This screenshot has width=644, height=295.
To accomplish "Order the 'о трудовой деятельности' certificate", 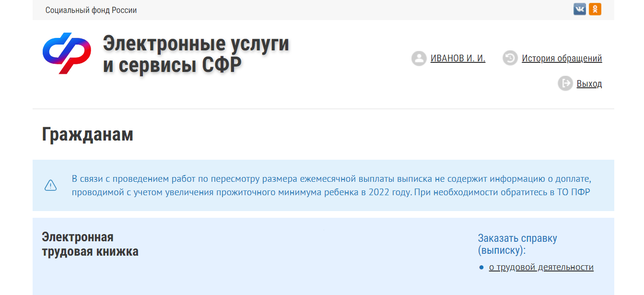I will click(541, 268).
